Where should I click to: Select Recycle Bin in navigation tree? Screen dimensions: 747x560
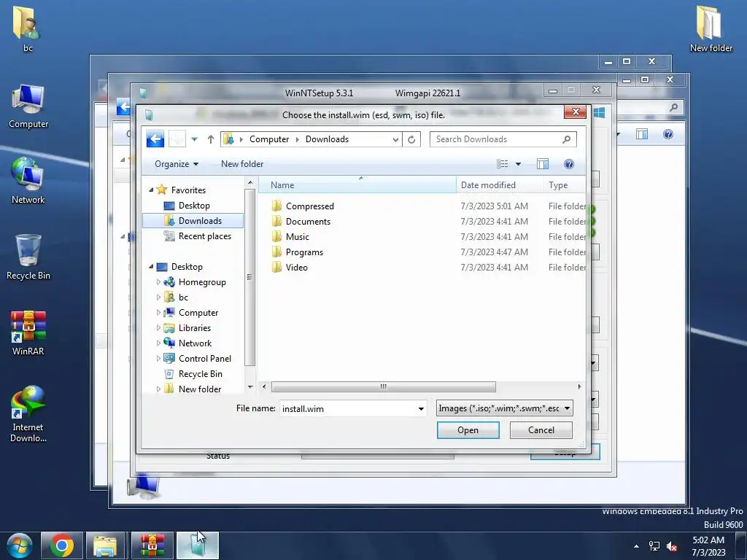[200, 374]
